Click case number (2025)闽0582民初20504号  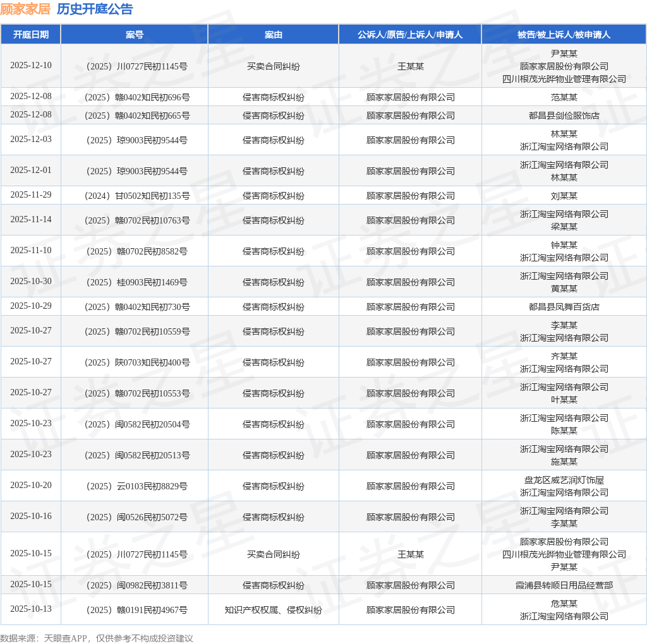point(137,424)
